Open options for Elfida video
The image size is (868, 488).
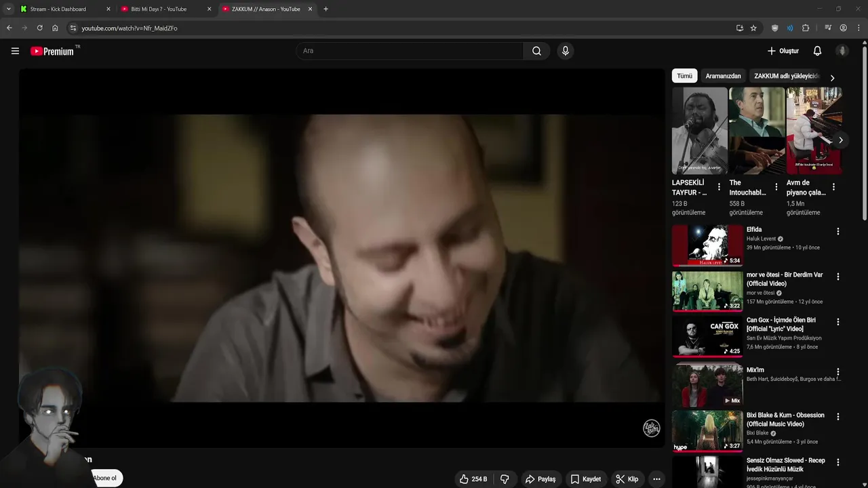point(838,231)
